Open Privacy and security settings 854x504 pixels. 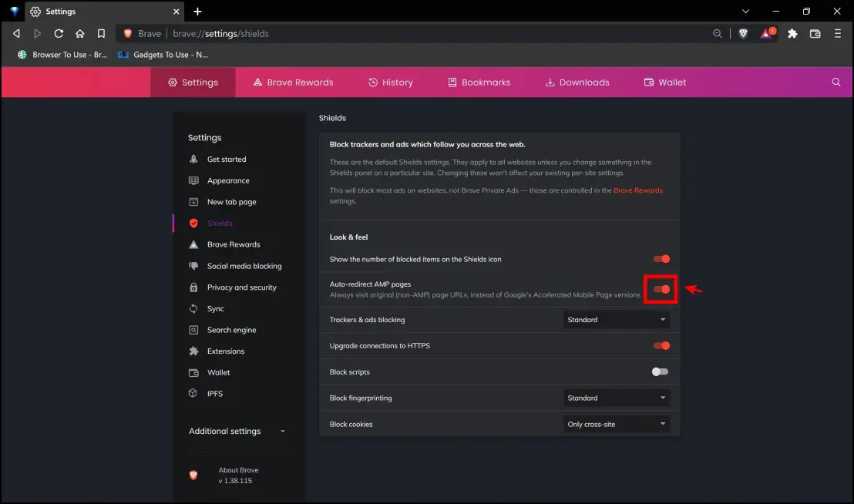point(242,287)
